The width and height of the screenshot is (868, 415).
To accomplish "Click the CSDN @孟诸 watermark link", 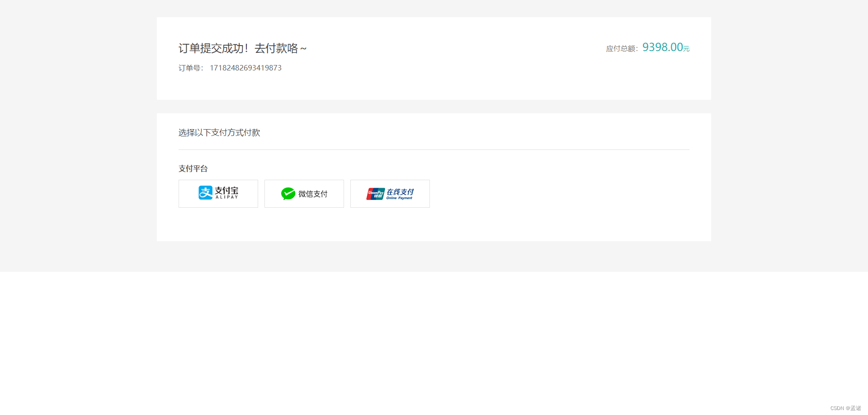I will (847, 408).
